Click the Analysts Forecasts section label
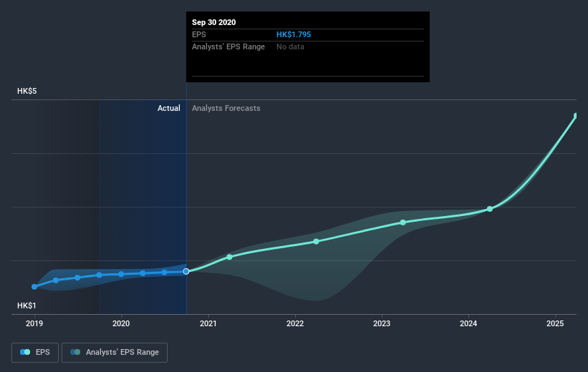Screen dimensions: 588x372 [226, 108]
